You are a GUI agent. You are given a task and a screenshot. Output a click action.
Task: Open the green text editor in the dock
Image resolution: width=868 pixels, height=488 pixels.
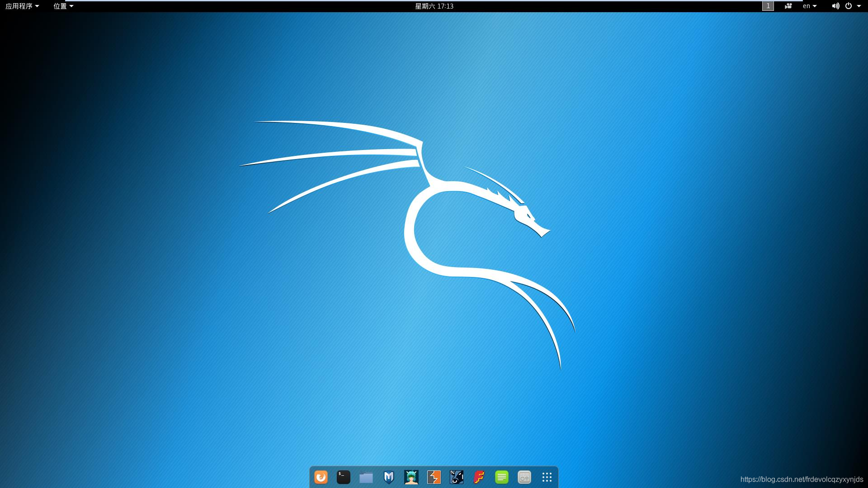click(x=502, y=477)
